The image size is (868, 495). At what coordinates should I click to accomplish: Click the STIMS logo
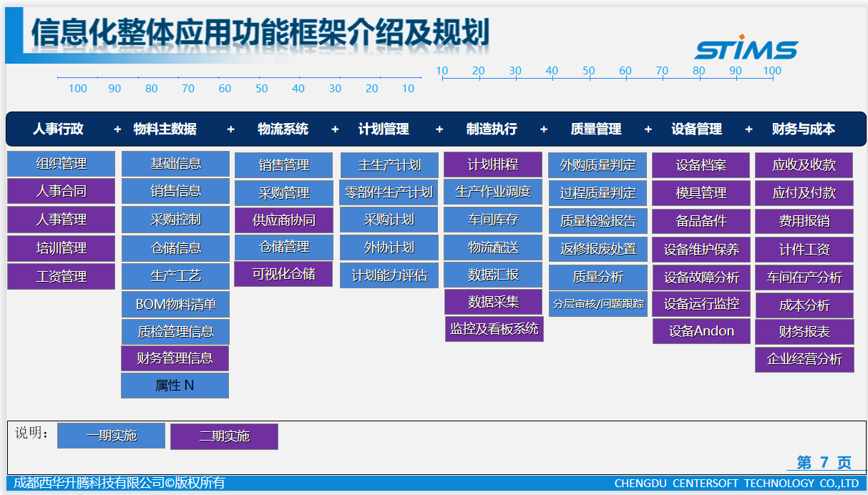pyautogui.click(x=746, y=48)
